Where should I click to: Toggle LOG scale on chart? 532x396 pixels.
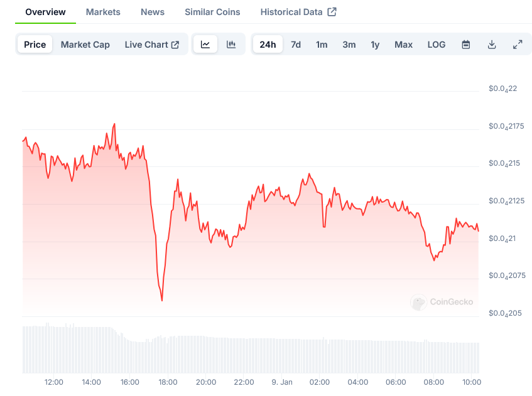click(437, 45)
